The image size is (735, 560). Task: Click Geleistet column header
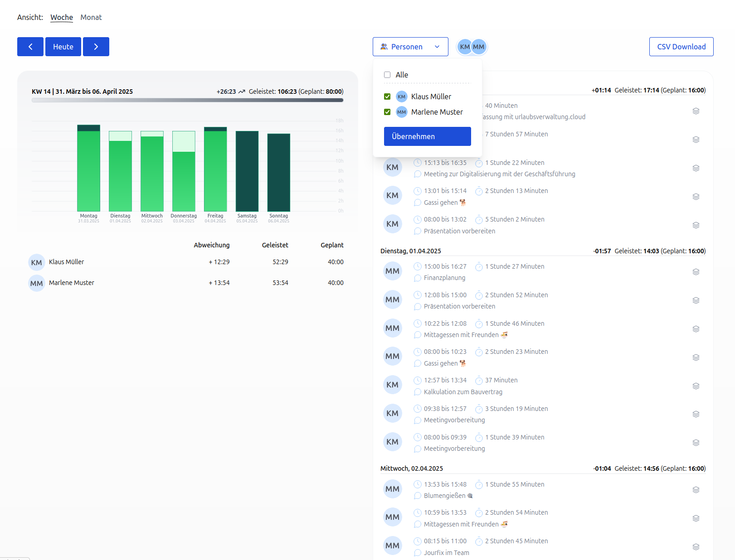coord(275,245)
